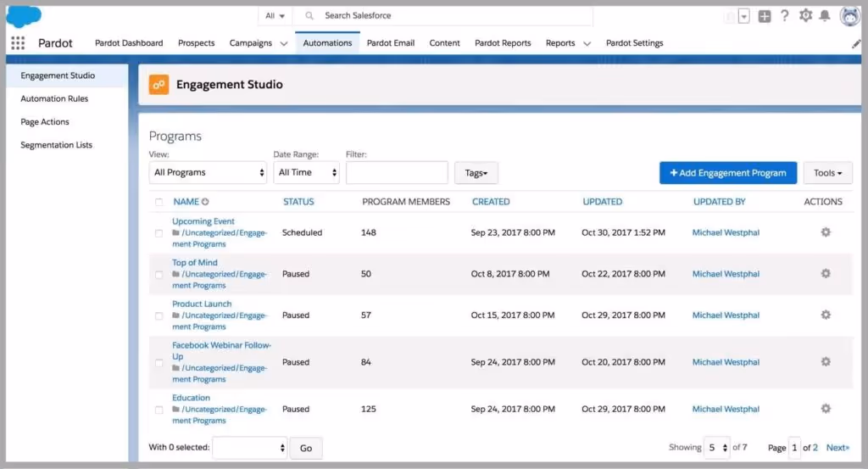This screenshot has width=868, height=469.
Task: Select the Upcoming Event row checkbox
Action: coord(159,233)
